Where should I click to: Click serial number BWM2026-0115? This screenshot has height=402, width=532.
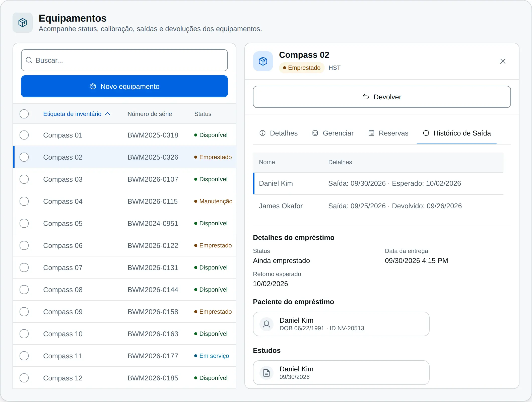click(153, 201)
